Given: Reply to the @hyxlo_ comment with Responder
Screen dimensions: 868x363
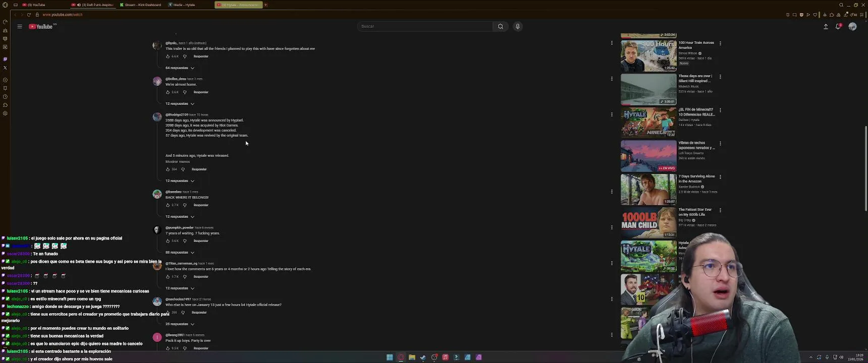Looking at the screenshot, I should [x=201, y=56].
